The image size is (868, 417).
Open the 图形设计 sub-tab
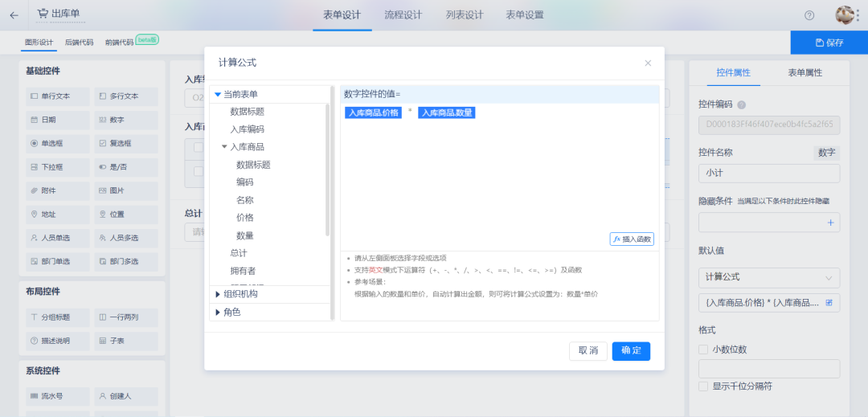pyautogui.click(x=39, y=42)
